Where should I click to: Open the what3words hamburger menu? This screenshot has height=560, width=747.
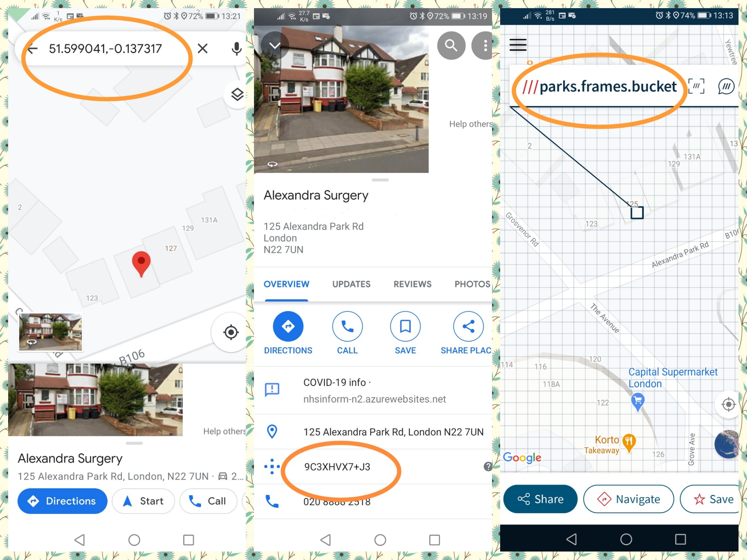point(518,45)
